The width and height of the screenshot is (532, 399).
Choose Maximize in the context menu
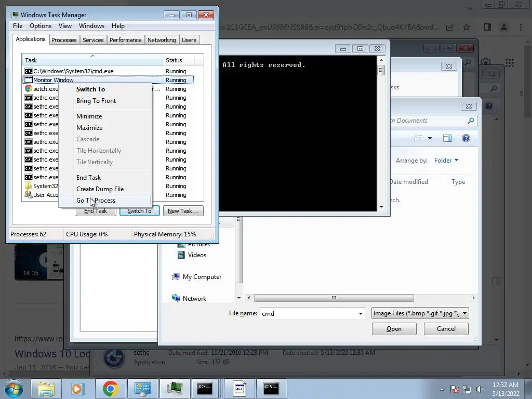point(105,128)
